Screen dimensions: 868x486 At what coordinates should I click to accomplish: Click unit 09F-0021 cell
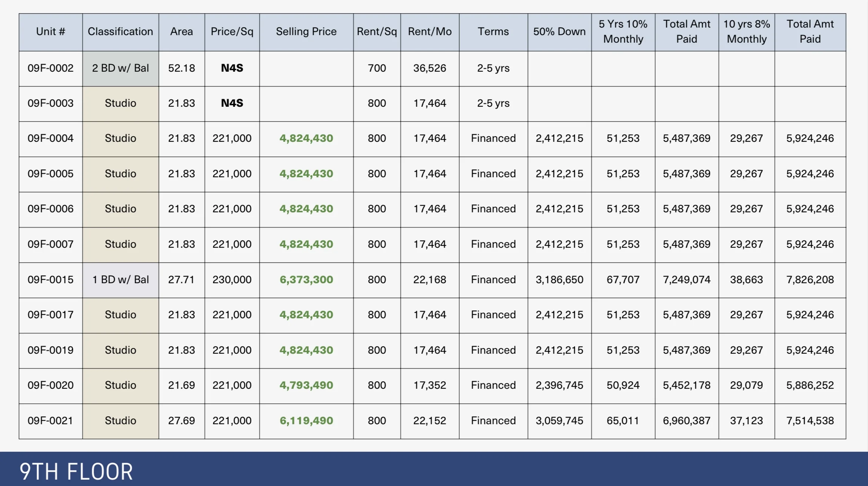(51, 421)
